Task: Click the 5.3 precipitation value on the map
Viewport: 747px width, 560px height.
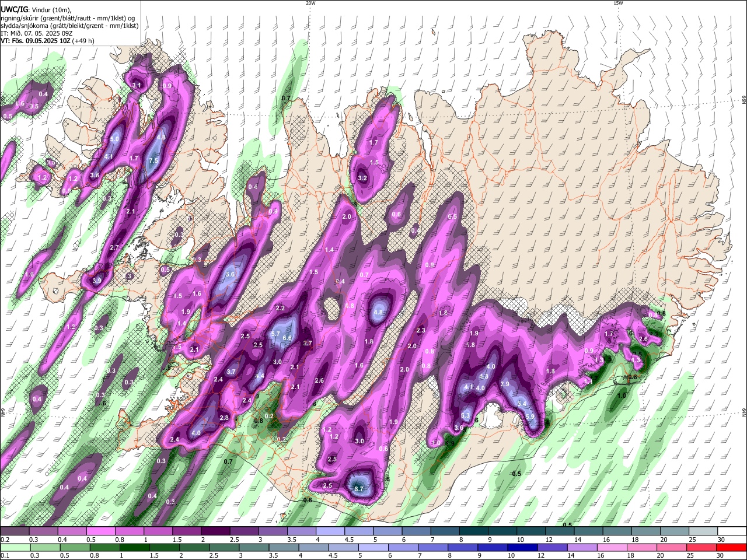Action: click(466, 416)
